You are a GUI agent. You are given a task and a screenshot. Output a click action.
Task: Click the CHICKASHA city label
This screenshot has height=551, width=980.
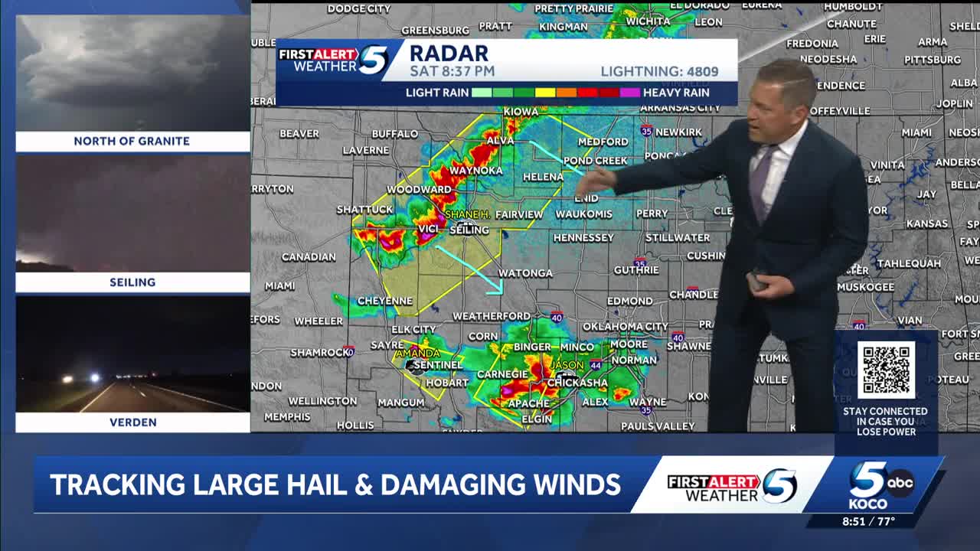[x=577, y=383]
